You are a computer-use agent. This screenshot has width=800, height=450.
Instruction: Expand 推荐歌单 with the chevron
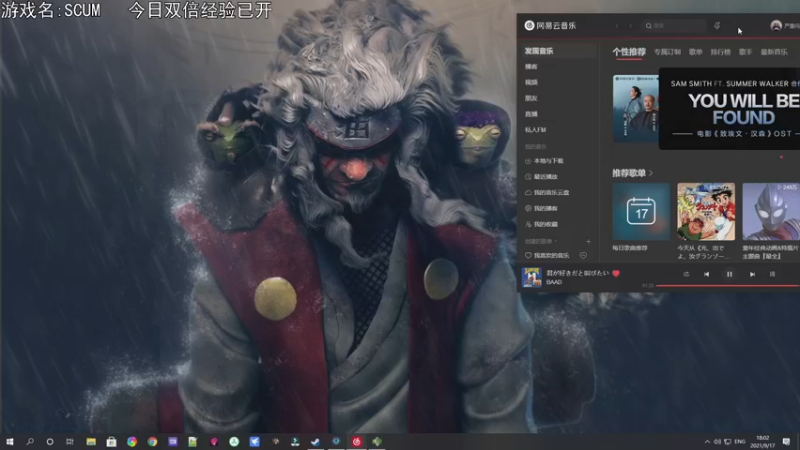click(651, 173)
